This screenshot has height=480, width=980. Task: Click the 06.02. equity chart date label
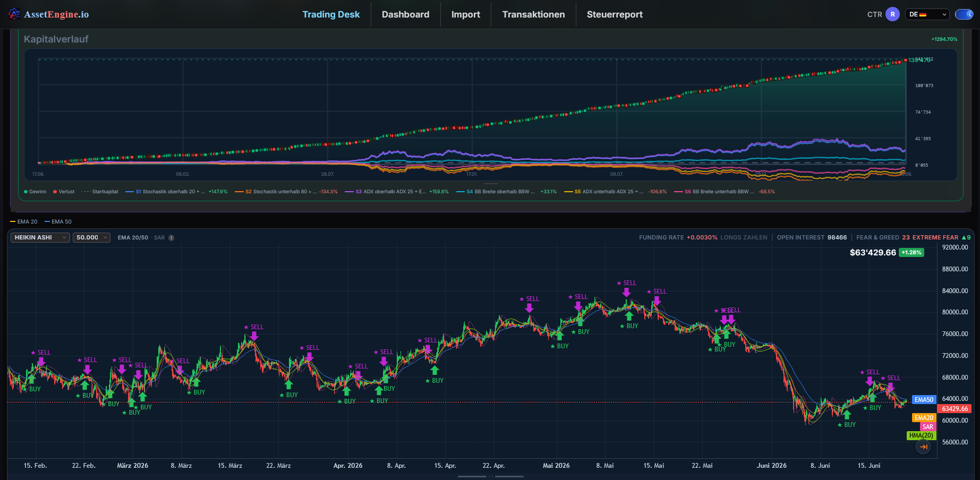[x=183, y=174]
